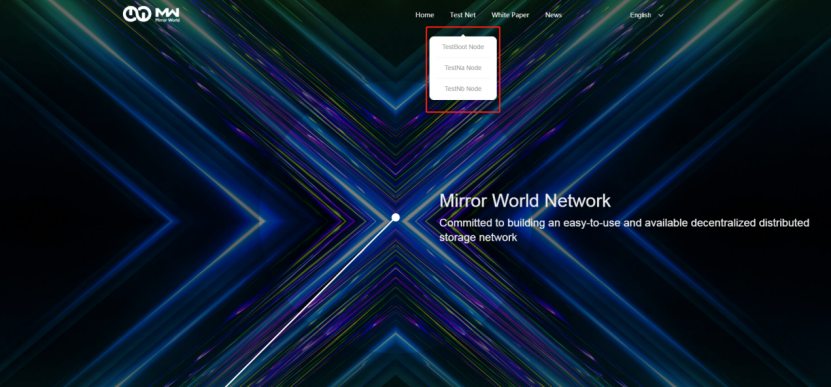Go to the News page
The width and height of the screenshot is (831, 387).
[x=553, y=15]
